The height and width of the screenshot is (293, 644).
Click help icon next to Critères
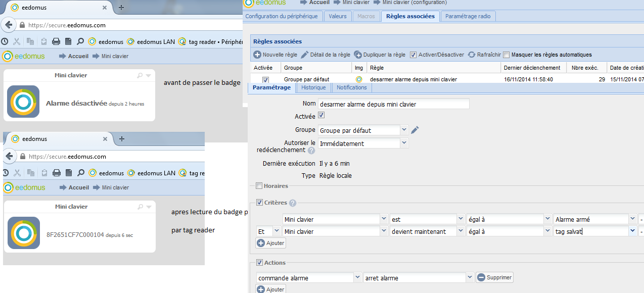293,203
